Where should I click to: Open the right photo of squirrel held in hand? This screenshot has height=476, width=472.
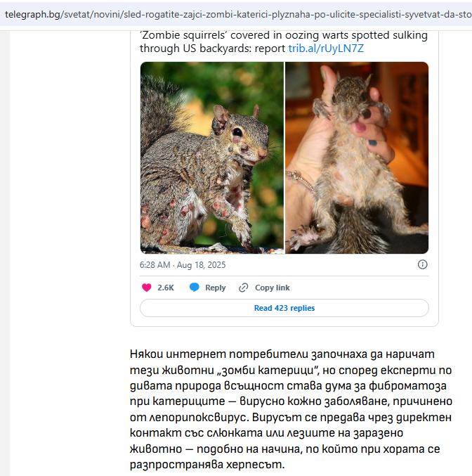click(x=357, y=157)
